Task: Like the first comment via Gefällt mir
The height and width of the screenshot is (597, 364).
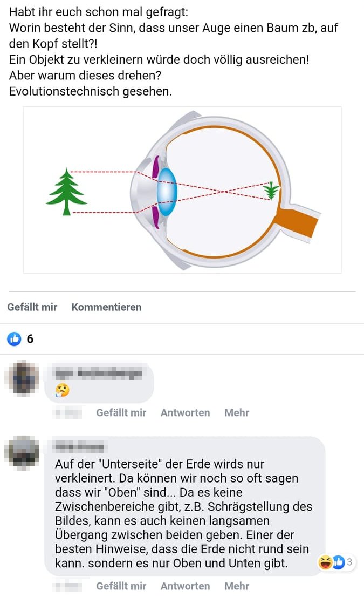Action: [x=121, y=412]
